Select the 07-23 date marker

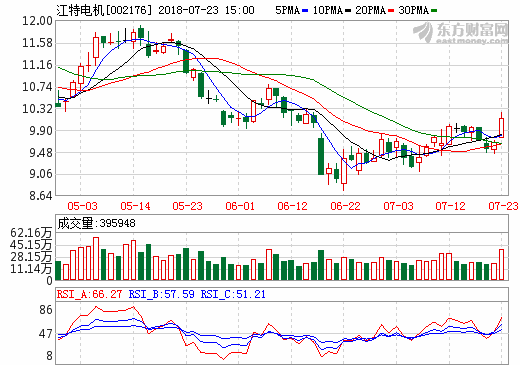click(x=503, y=206)
